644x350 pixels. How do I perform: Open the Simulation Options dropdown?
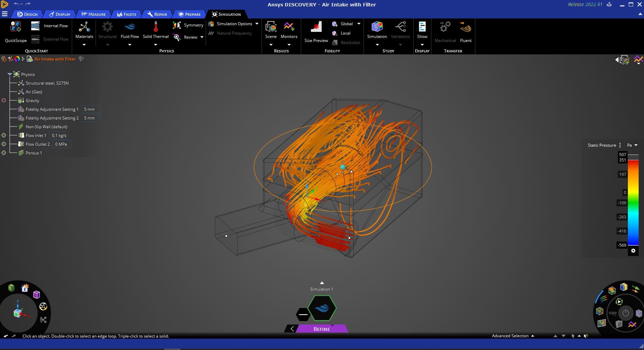click(x=257, y=24)
